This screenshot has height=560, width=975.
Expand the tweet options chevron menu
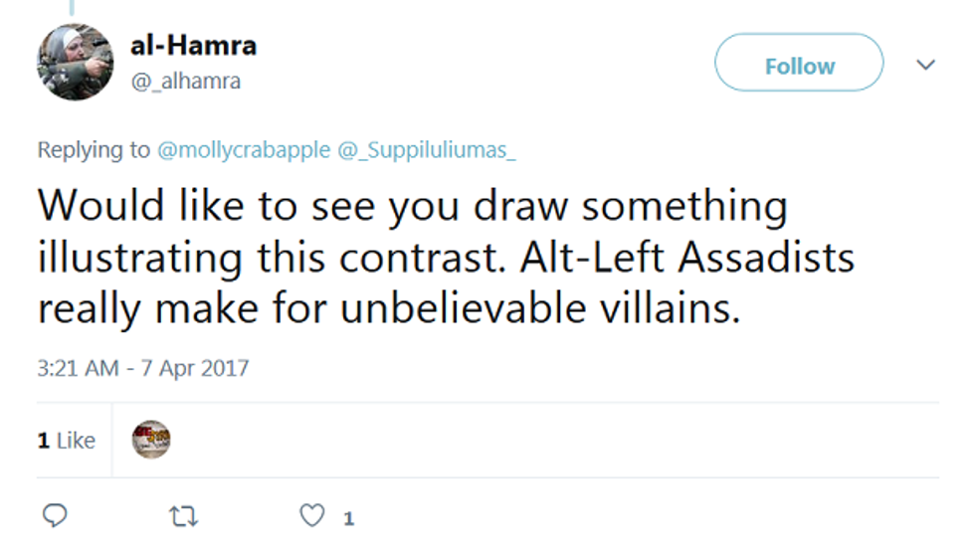[925, 66]
